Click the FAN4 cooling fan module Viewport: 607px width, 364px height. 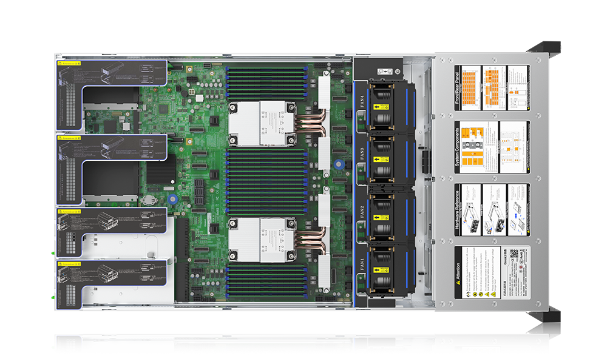click(x=382, y=107)
